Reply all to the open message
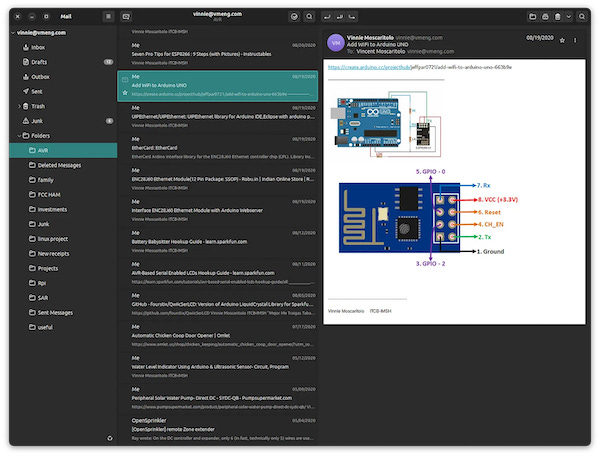600x456 pixels. pos(339,17)
